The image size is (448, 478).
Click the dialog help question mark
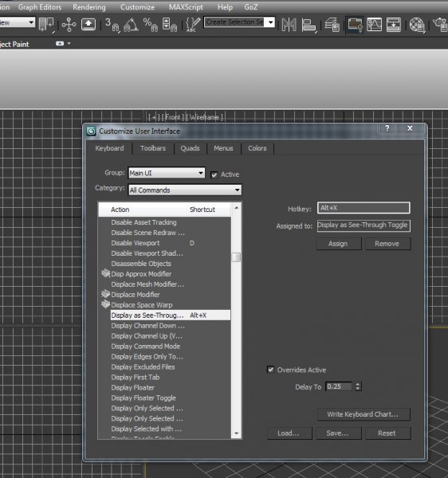tap(387, 128)
